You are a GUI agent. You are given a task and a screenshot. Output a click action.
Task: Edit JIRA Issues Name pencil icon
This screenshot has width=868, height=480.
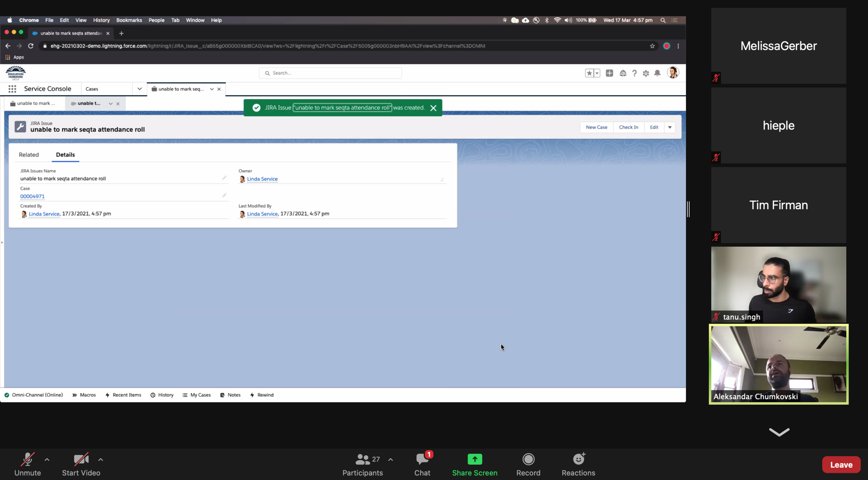[224, 178]
